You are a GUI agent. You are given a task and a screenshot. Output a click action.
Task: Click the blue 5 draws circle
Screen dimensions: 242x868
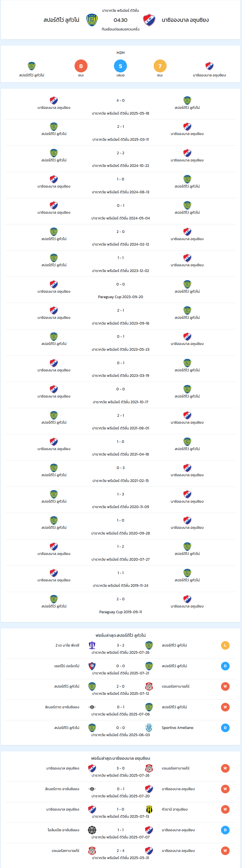[x=121, y=66]
